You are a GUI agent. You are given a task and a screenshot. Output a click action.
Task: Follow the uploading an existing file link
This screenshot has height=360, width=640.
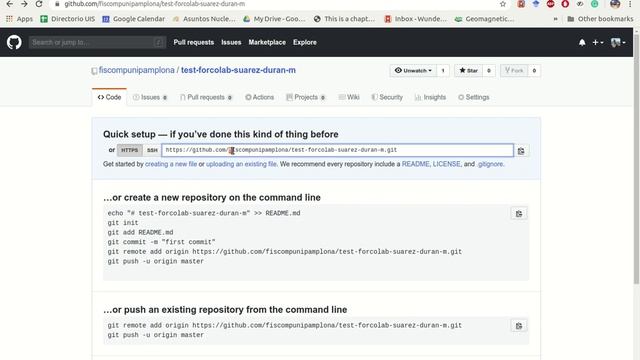[x=241, y=164]
